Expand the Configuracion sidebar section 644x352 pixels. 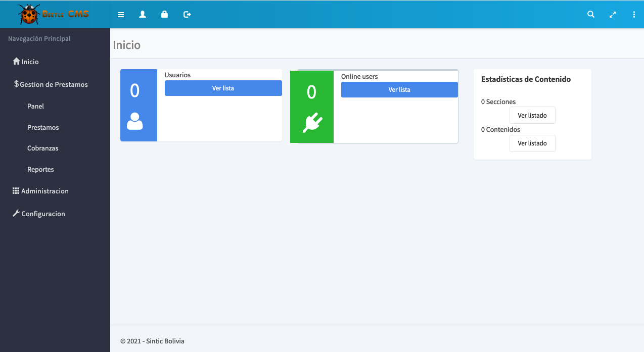tap(43, 214)
